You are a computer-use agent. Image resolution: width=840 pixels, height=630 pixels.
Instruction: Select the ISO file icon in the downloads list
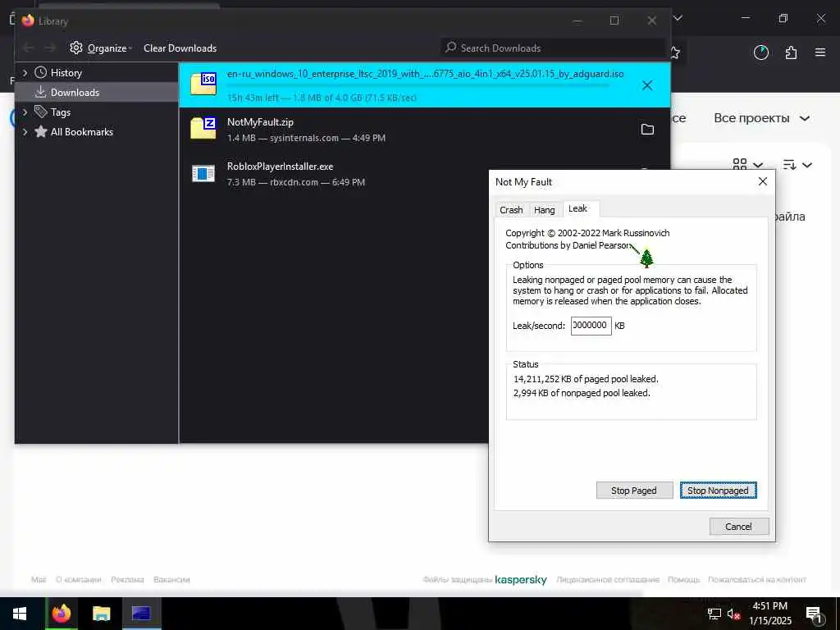pyautogui.click(x=203, y=84)
